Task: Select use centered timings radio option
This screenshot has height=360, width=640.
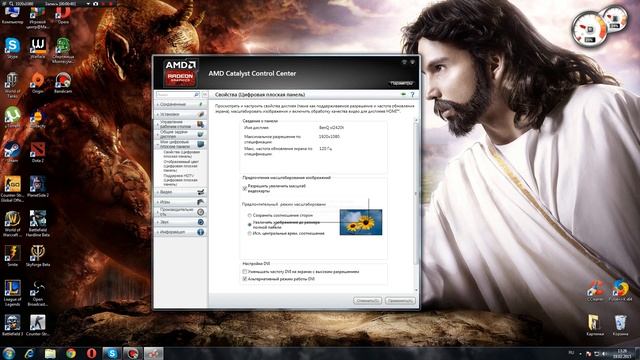Action: pyautogui.click(x=249, y=233)
